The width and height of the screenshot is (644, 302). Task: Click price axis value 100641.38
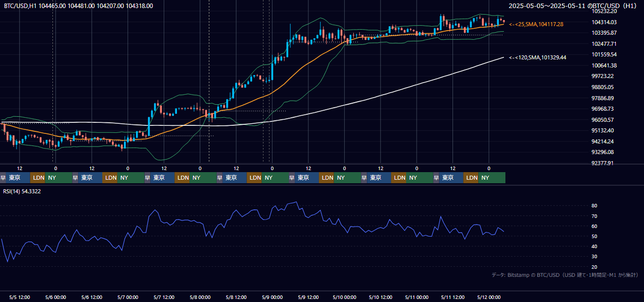pos(604,65)
